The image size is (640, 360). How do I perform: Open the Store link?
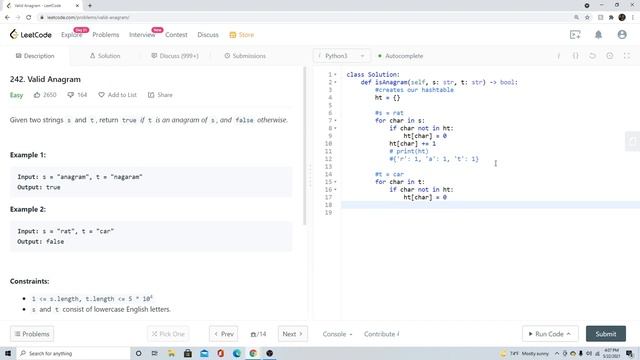tap(242, 35)
